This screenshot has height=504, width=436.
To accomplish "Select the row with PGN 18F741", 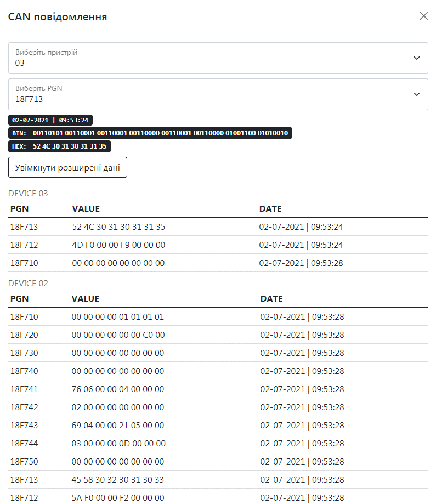I will pyautogui.click(x=218, y=389).
